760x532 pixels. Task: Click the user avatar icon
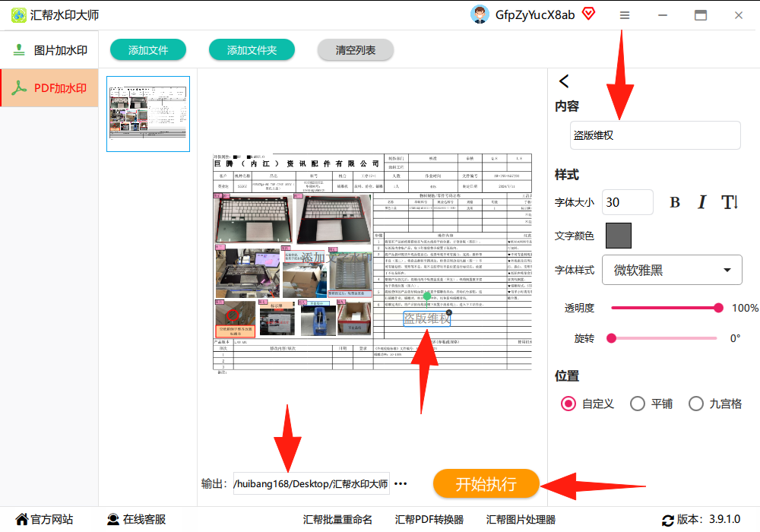click(x=480, y=14)
